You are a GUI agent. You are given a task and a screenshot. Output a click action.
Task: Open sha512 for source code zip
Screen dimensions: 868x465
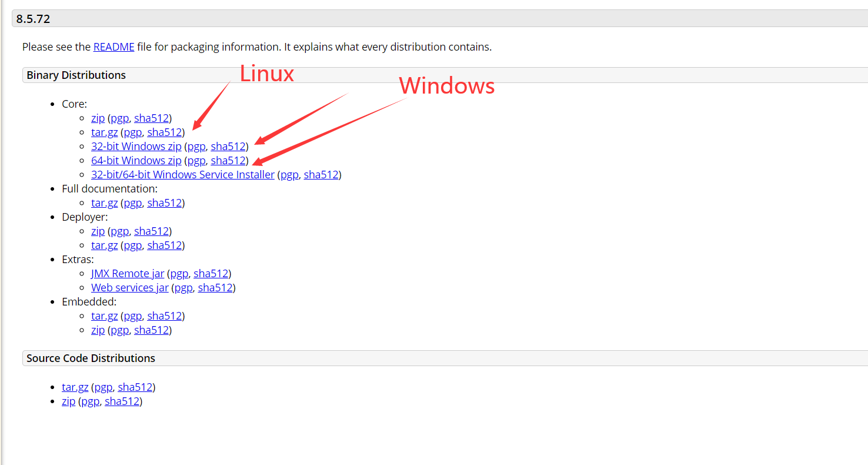pyautogui.click(x=122, y=401)
